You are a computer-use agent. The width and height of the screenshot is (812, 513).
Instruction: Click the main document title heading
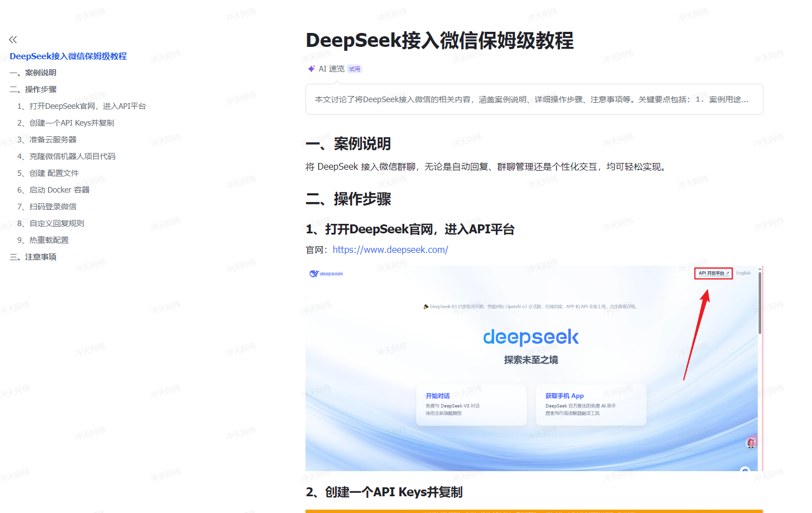point(440,40)
